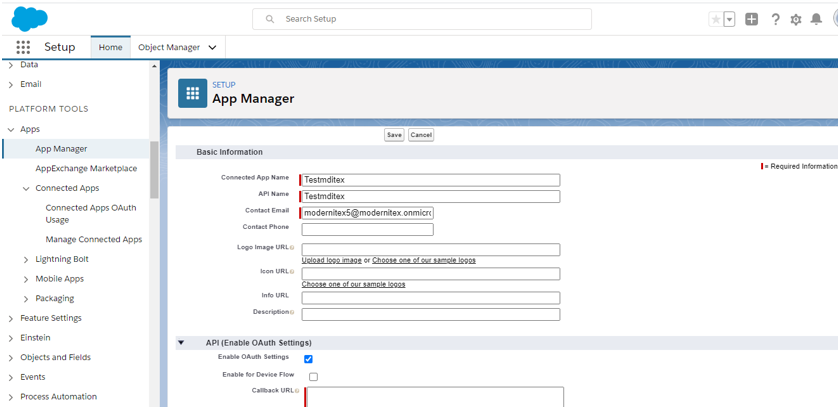The width and height of the screenshot is (838, 411).
Task: Click the Logo Image URL field
Action: click(431, 250)
